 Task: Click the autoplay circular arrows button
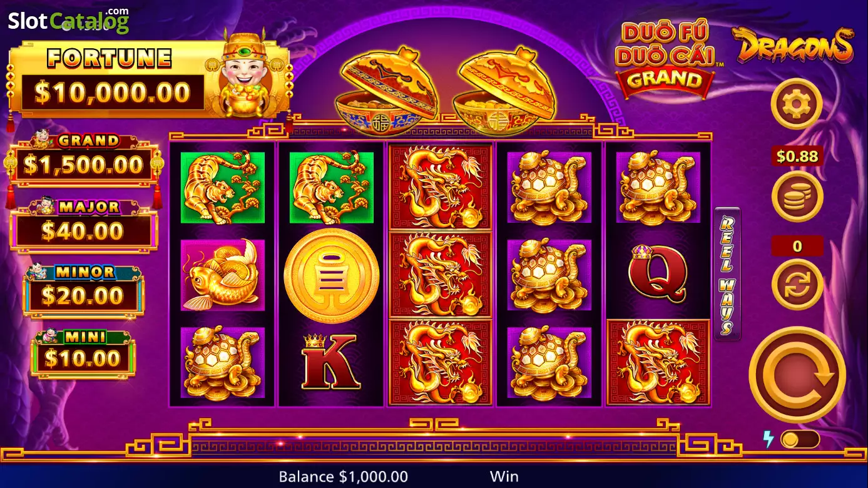tap(797, 284)
